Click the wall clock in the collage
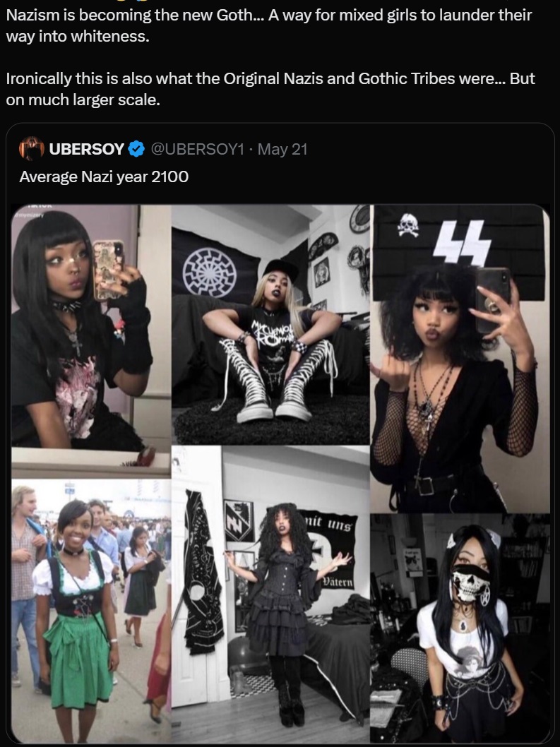560x747 pixels. point(360,219)
